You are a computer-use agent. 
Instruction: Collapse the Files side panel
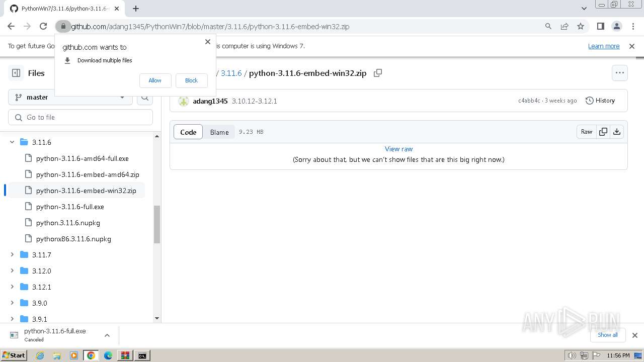[x=16, y=73]
